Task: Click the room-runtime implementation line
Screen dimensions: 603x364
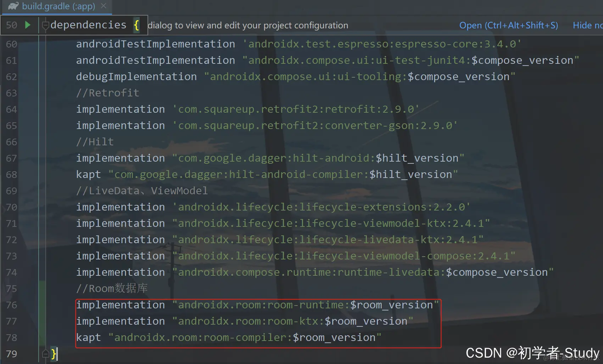Action: coord(258,305)
